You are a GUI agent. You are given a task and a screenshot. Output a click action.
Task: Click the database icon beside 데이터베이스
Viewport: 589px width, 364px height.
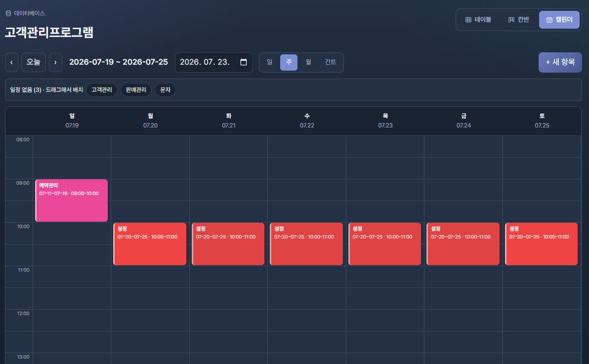pos(8,13)
